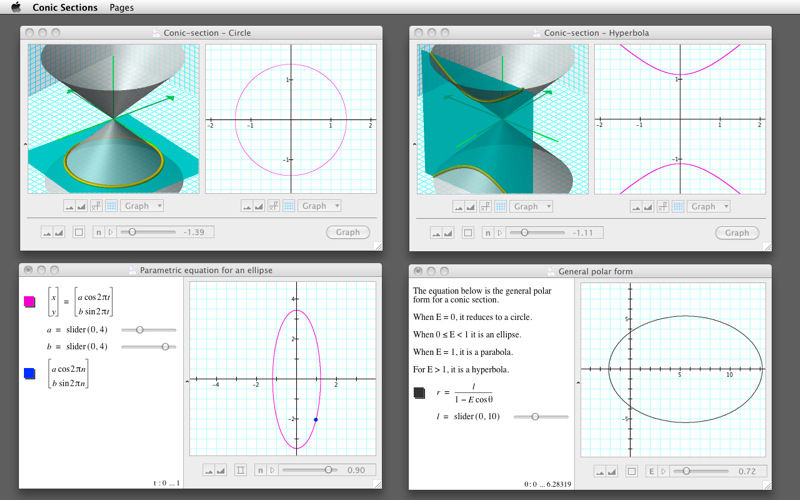Viewport: 800px width, 500px height.
Task: Click the E variable button in polar form window
Action: (652, 471)
